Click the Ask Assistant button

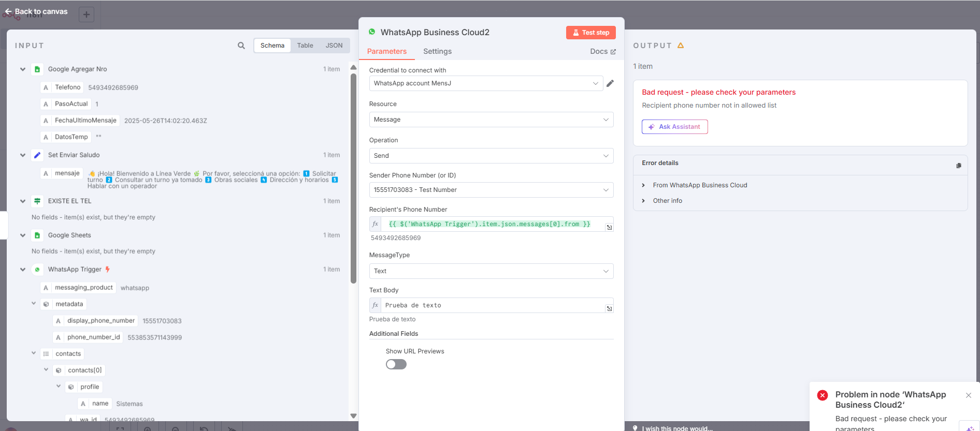[675, 127]
